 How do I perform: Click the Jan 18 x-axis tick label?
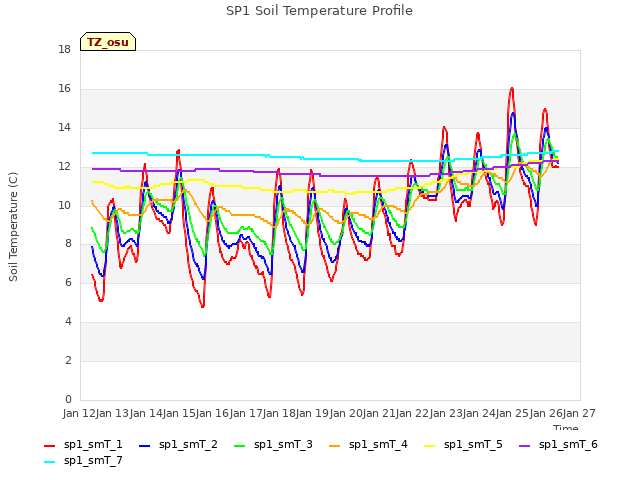279,413
